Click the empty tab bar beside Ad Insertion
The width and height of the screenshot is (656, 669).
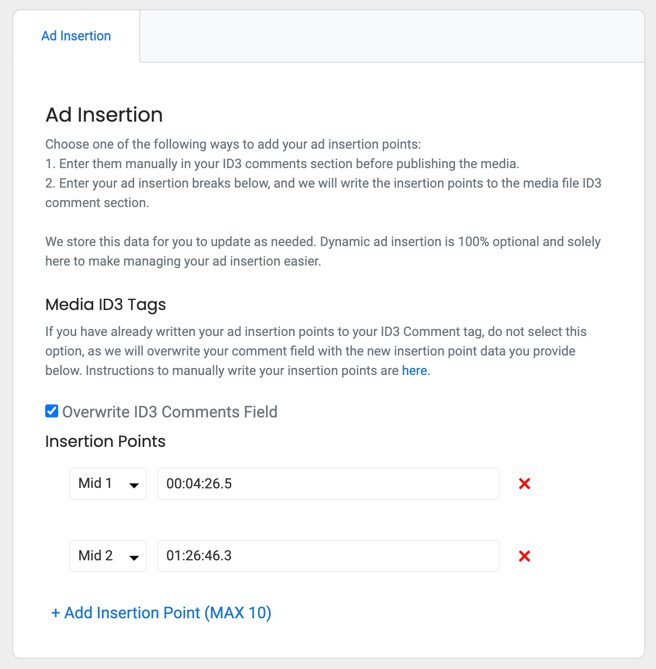(x=392, y=36)
